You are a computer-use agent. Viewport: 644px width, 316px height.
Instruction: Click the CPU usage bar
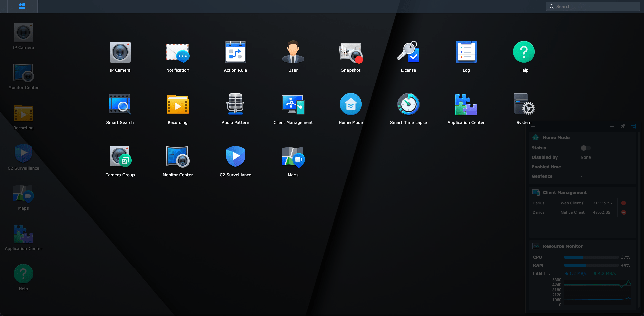[x=591, y=257]
